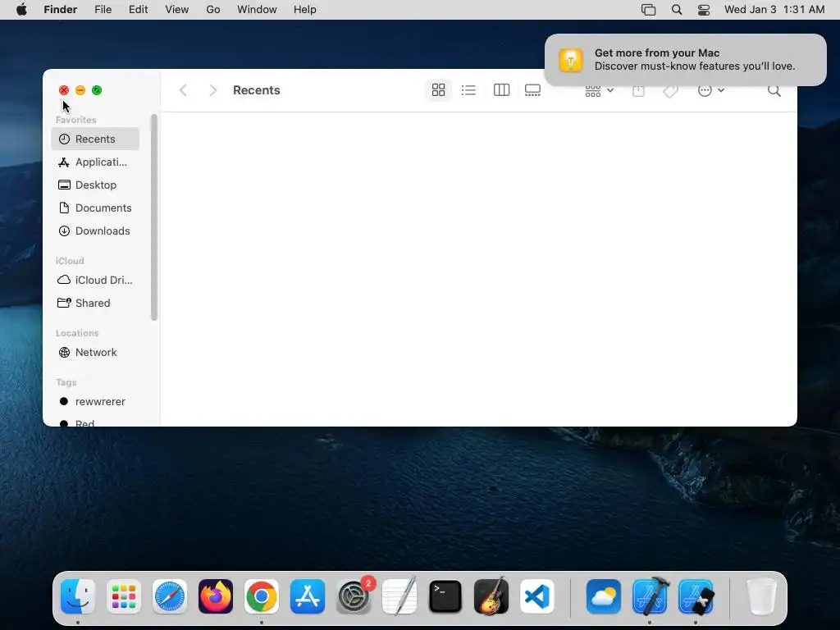
Task: Launch GarageBand from the Dock
Action: pos(491,596)
